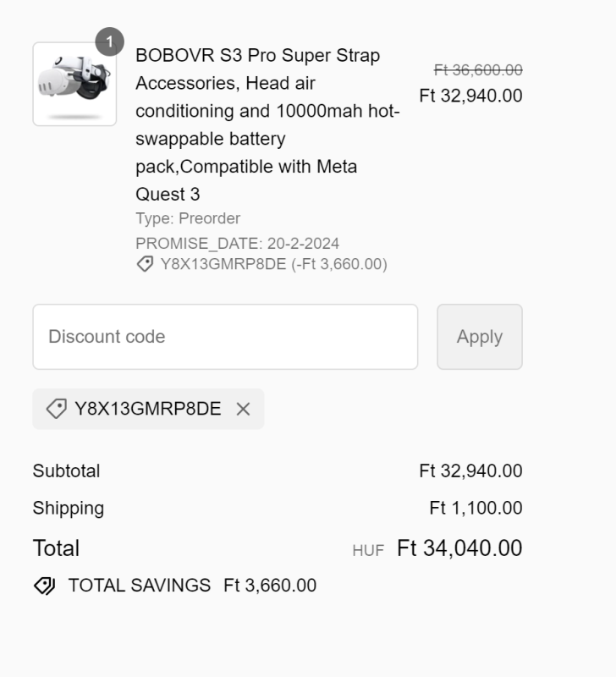Image resolution: width=616 pixels, height=677 pixels.
Task: Remove the Y8X13GMRP8DE discount code
Action: click(x=243, y=410)
